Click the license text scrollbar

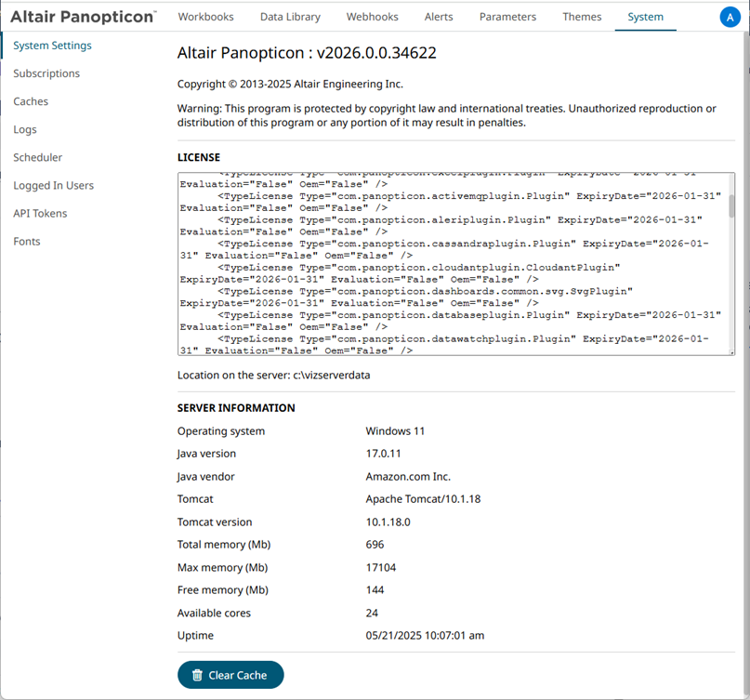731,206
